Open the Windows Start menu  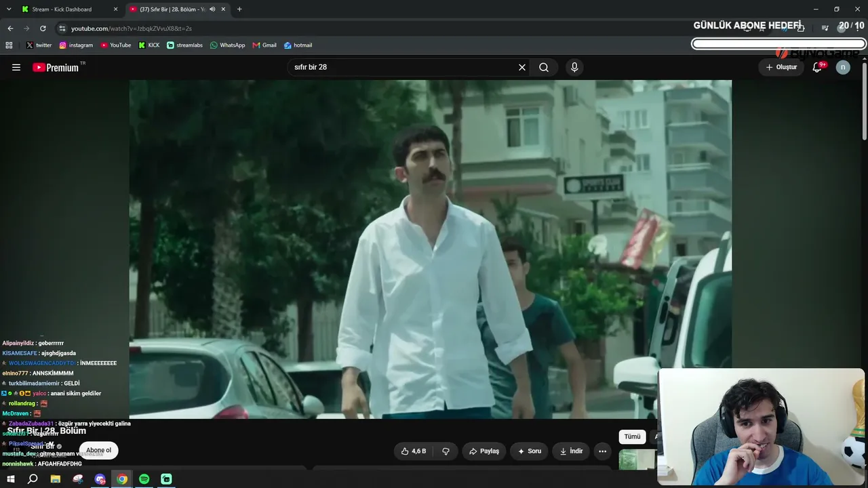tap(10, 479)
